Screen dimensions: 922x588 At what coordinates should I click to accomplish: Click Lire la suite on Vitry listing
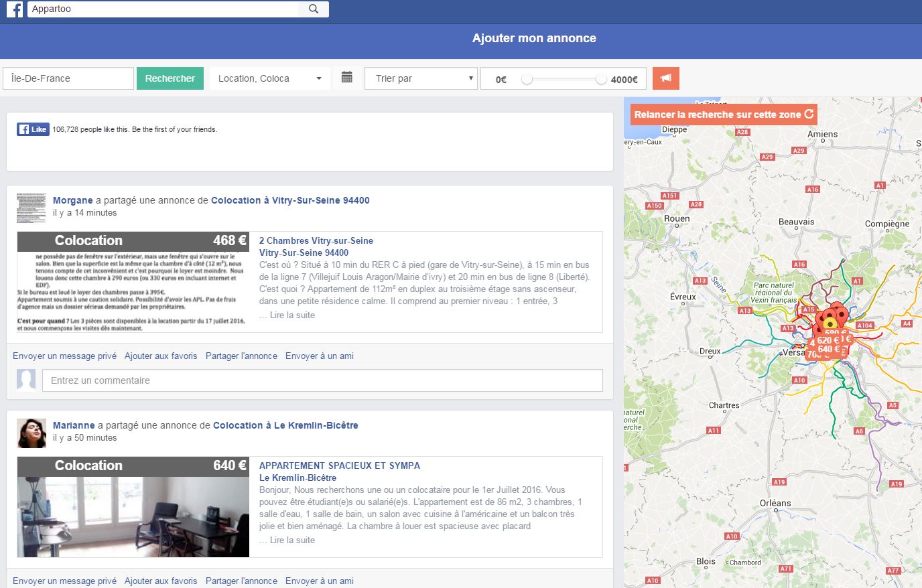(292, 315)
